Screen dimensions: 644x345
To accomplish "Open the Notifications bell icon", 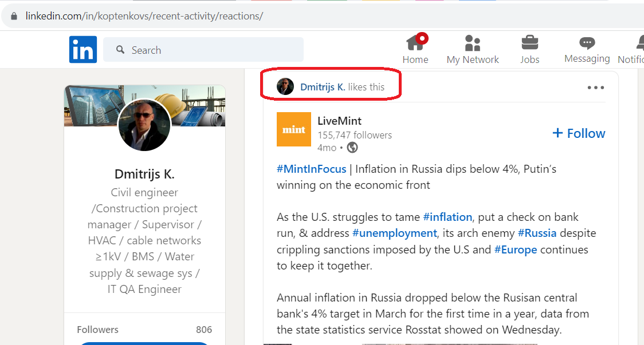I will 640,43.
